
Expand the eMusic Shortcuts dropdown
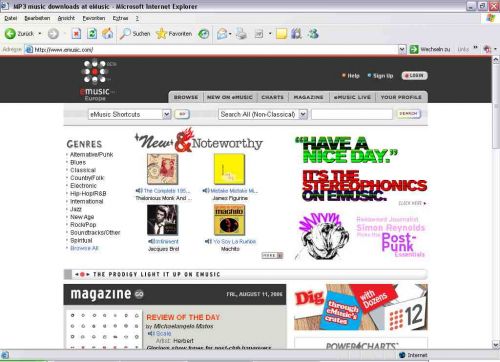tap(166, 114)
